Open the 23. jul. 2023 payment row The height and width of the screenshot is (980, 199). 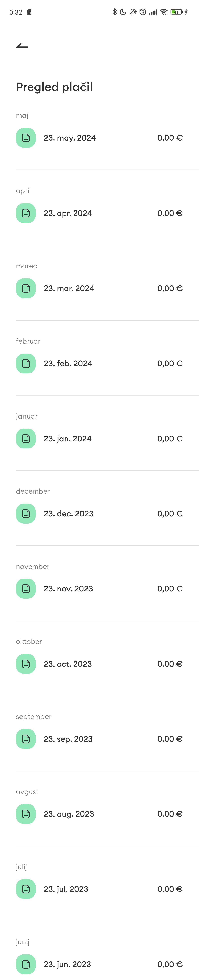click(99, 889)
